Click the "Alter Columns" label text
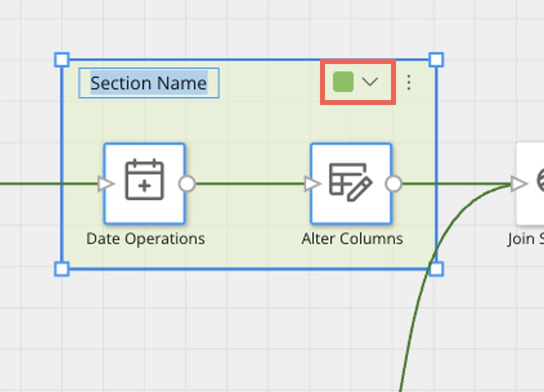 (352, 238)
